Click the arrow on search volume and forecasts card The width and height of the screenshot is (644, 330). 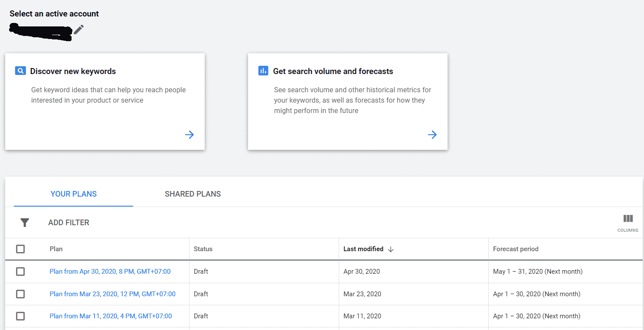coord(432,135)
